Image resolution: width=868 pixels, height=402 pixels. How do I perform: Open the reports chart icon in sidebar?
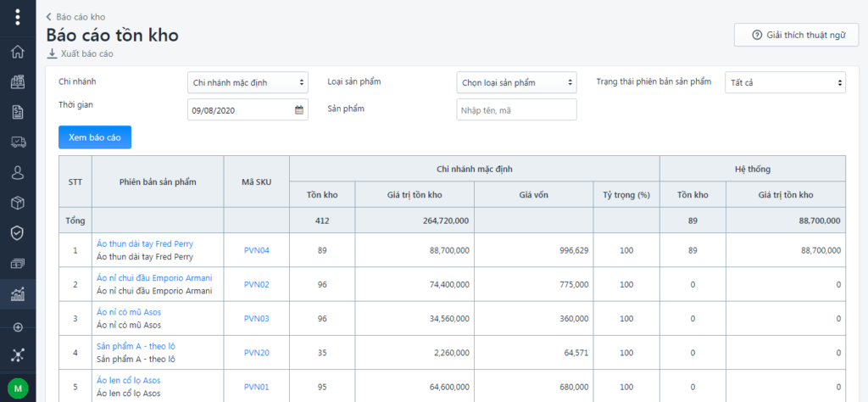(18, 294)
